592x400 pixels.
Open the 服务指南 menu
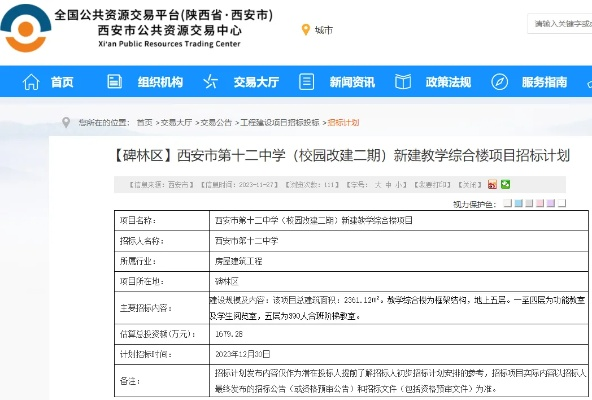click(x=544, y=82)
